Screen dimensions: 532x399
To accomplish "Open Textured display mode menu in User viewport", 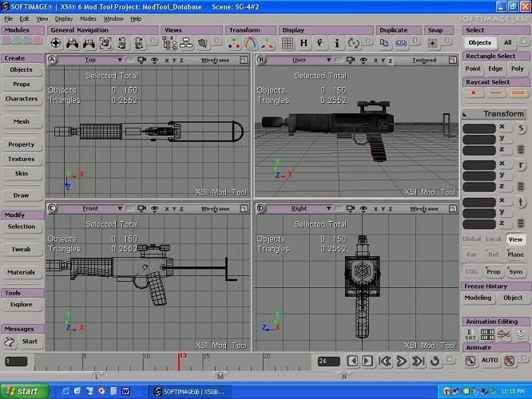I will (424, 60).
